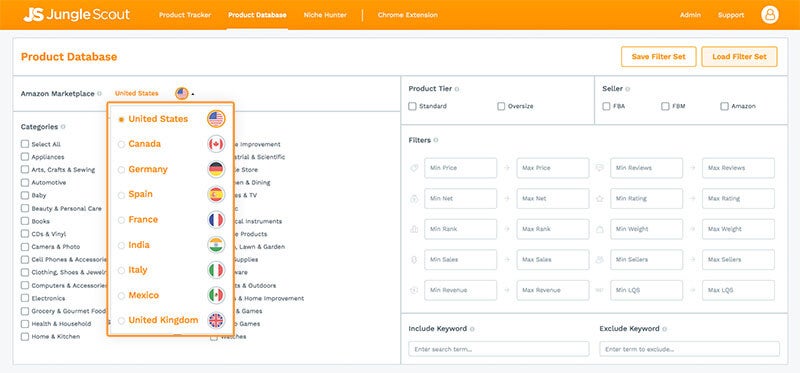Click the rank icon beside Min Rank
This screenshot has width=800, height=373.
[414, 229]
